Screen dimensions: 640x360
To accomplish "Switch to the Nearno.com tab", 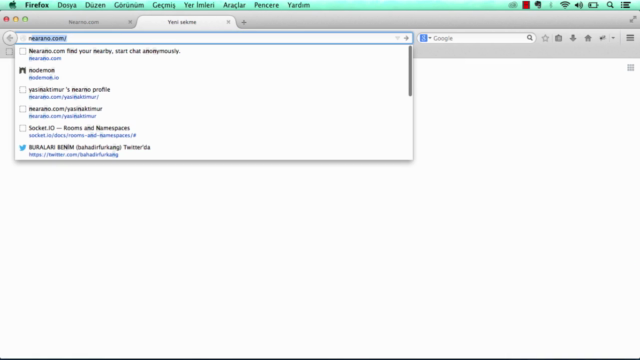I will coord(84,22).
